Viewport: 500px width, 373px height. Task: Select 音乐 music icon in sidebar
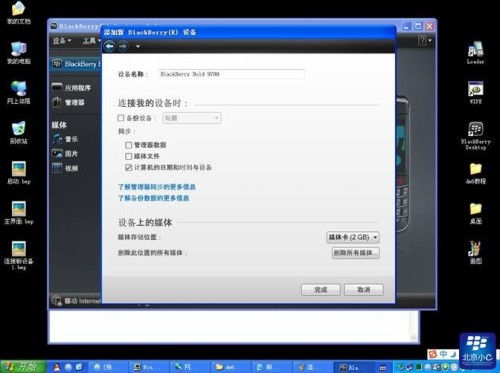coord(57,139)
